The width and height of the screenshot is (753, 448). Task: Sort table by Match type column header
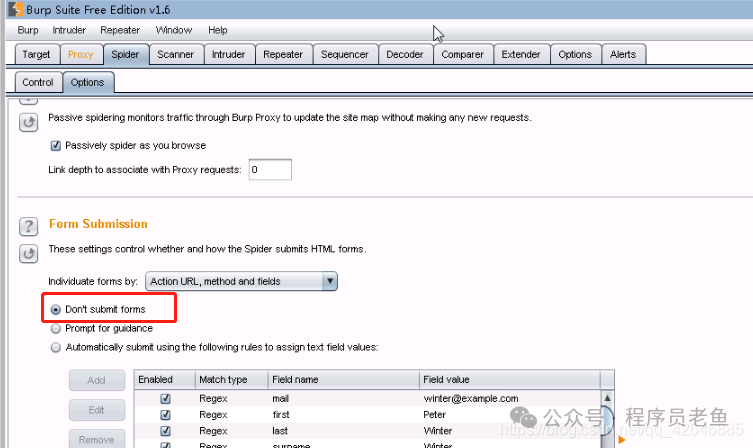point(231,379)
